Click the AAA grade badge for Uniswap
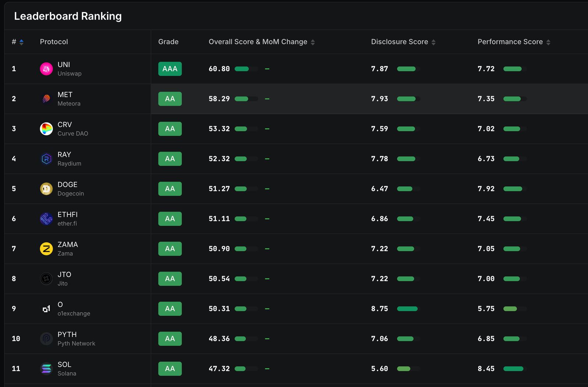588x387 pixels. coord(170,69)
